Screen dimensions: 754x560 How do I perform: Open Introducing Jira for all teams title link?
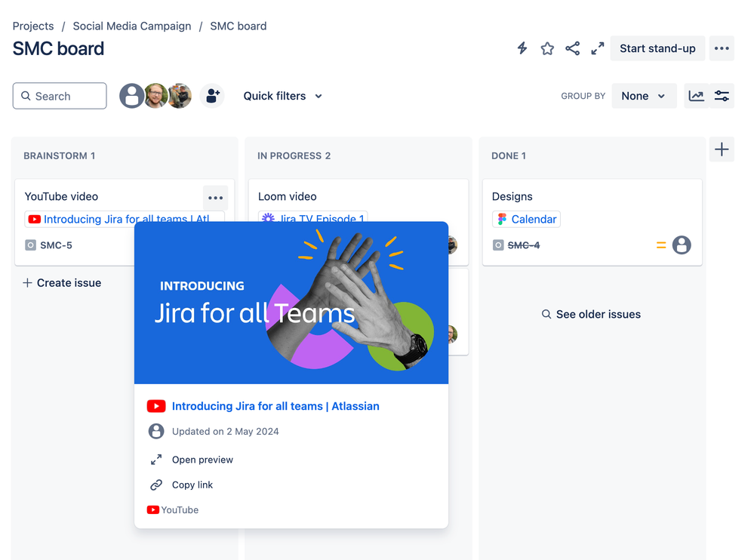[x=275, y=406]
